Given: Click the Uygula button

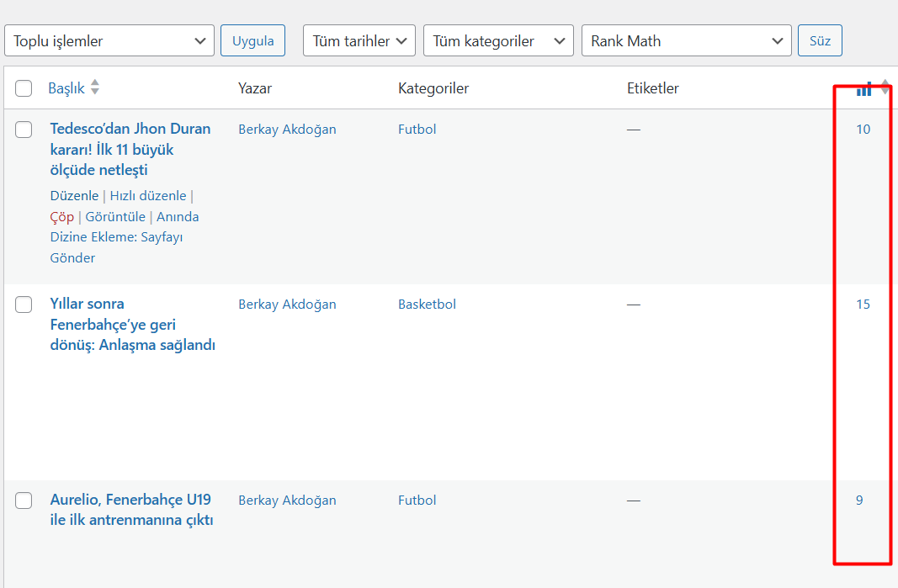Looking at the screenshot, I should click(x=252, y=40).
